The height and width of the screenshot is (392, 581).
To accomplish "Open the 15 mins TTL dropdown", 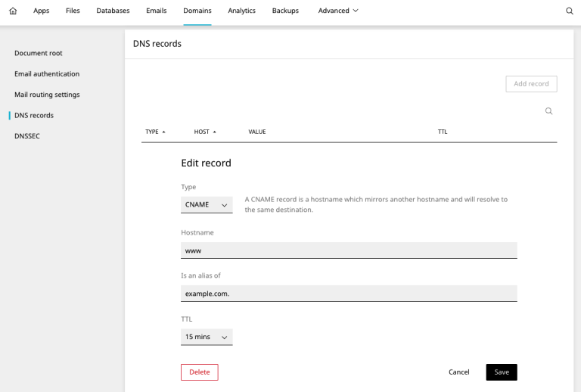I will coord(207,337).
